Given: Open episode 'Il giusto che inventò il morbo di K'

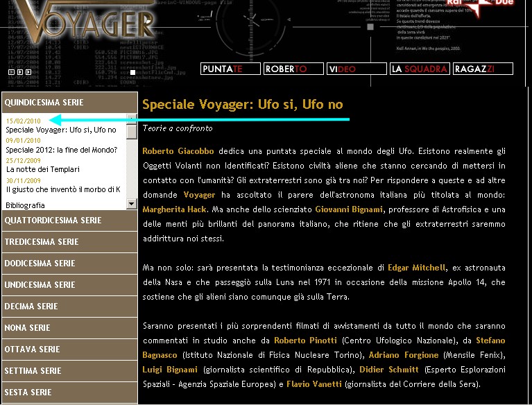Looking at the screenshot, I should [63, 189].
